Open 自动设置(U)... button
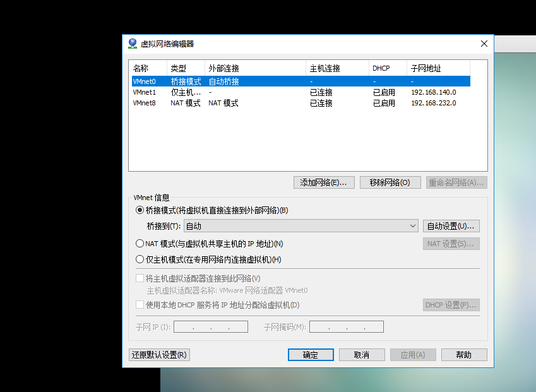This screenshot has height=392, width=536. pos(451,226)
